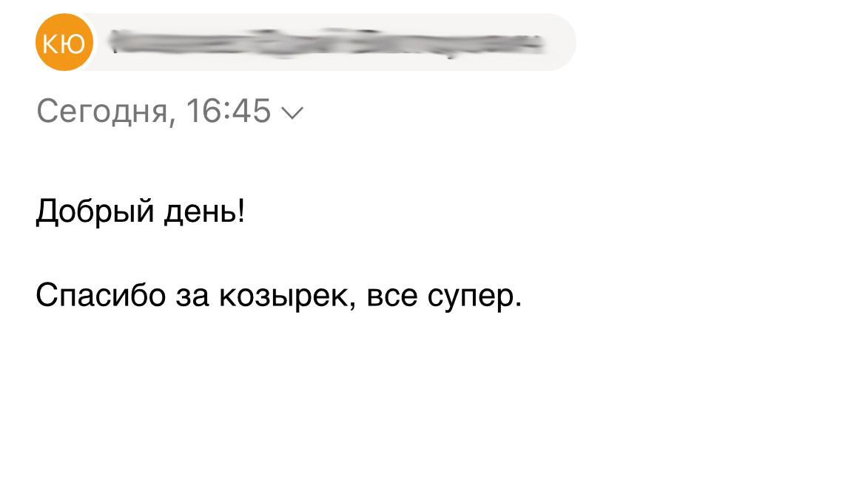Click the word "супер." in the message
This screenshot has width=868, height=477.
coord(474,297)
